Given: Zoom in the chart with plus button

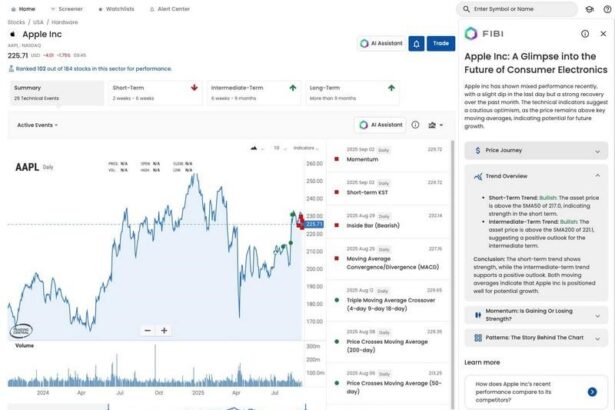Looking at the screenshot, I should pyautogui.click(x=165, y=330).
